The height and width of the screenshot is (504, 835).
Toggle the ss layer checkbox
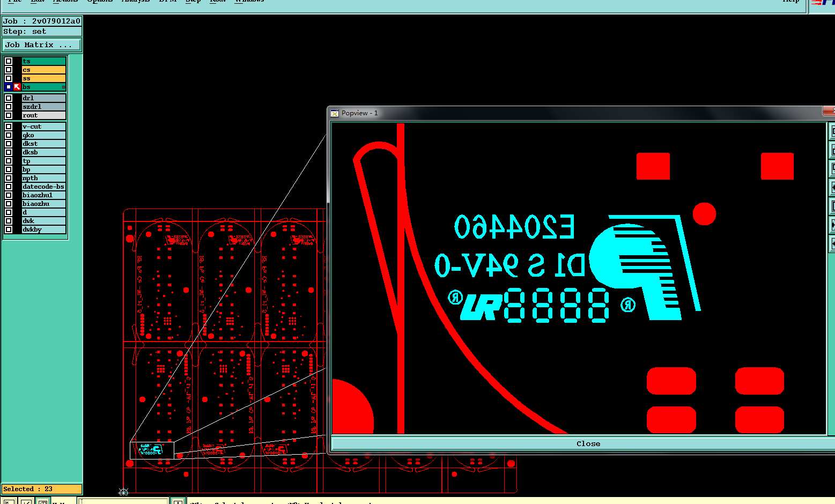point(9,78)
